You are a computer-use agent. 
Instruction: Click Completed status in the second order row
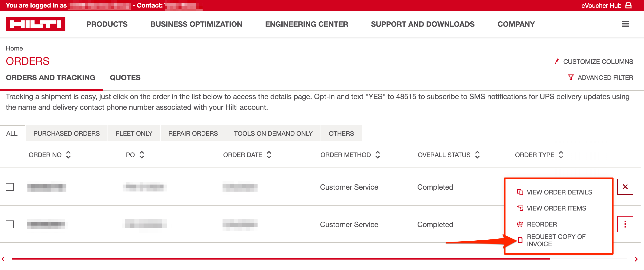435,225
